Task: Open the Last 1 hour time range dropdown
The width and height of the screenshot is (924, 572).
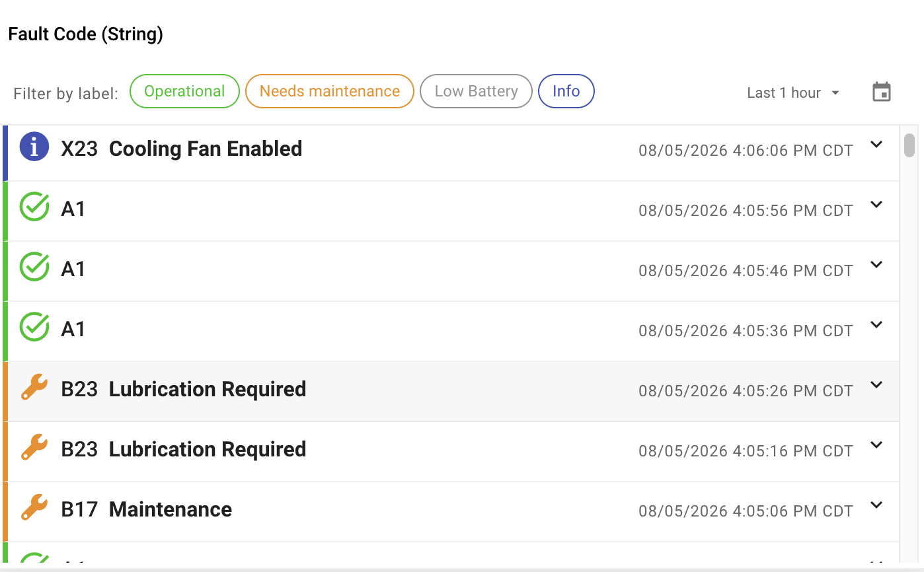Action: (x=793, y=92)
